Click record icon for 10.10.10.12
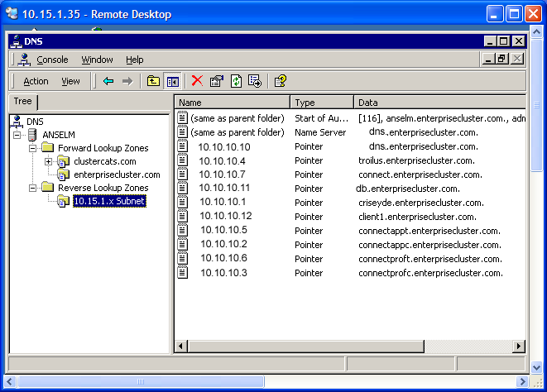547x392 pixels. click(x=182, y=216)
